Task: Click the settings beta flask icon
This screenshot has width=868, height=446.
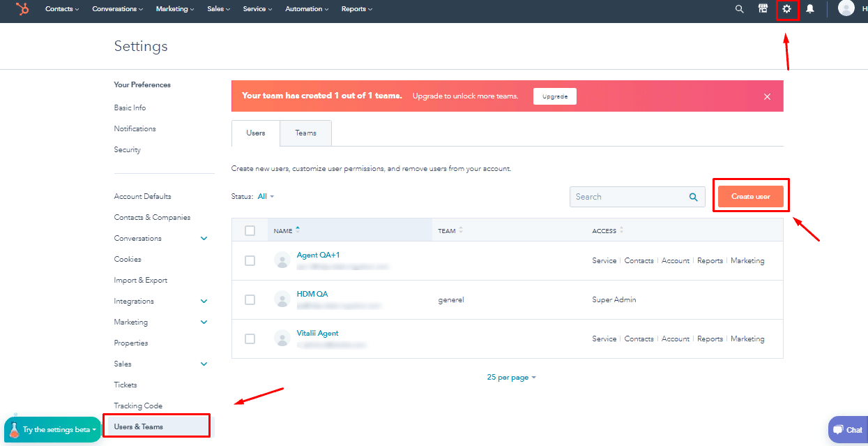Action: point(14,430)
